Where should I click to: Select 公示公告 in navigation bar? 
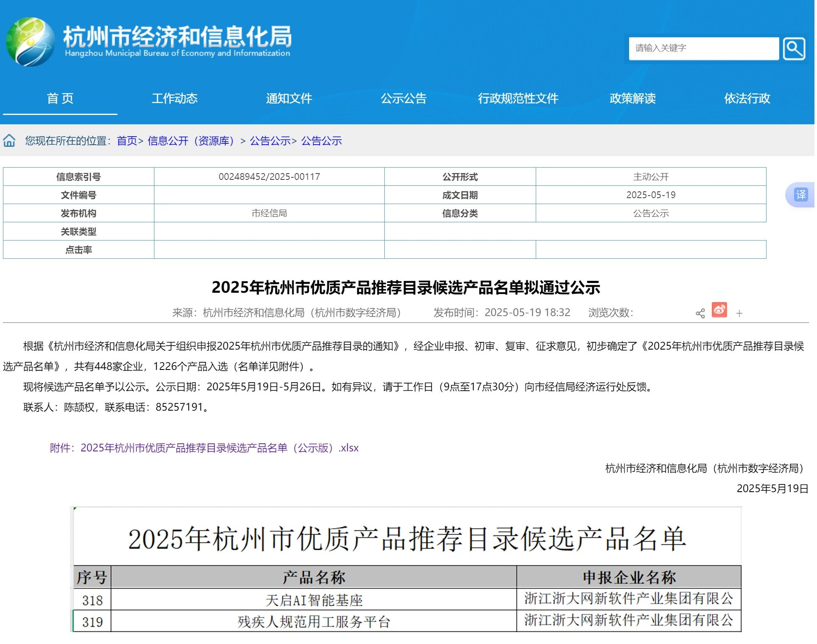404,98
